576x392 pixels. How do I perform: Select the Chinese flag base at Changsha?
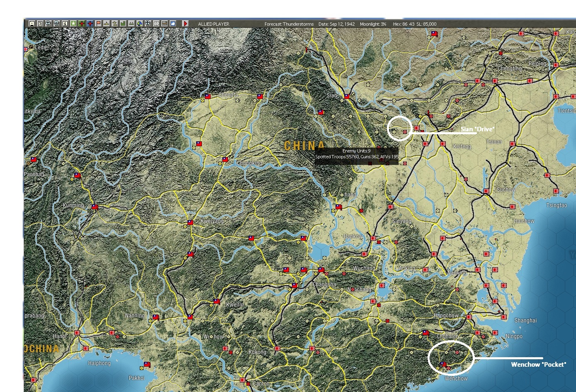[x=321, y=271]
